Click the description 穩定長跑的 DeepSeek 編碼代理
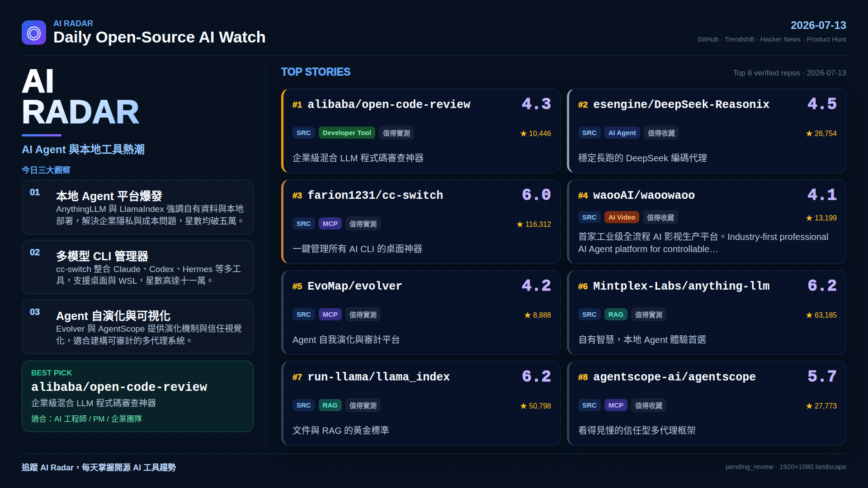868x488 pixels. pos(642,158)
